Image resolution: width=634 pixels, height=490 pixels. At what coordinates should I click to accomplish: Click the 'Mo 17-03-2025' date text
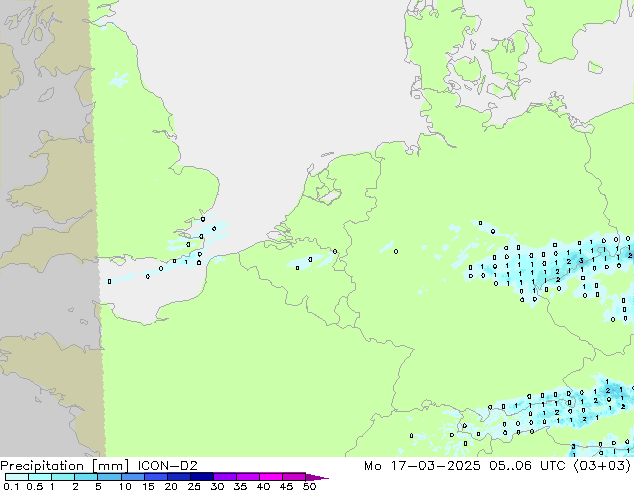pyautogui.click(x=422, y=466)
